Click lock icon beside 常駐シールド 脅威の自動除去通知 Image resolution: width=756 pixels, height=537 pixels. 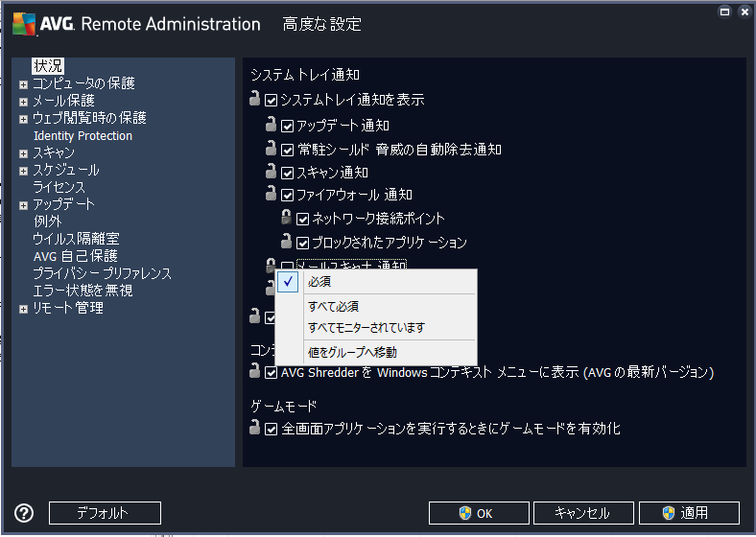pos(271,148)
